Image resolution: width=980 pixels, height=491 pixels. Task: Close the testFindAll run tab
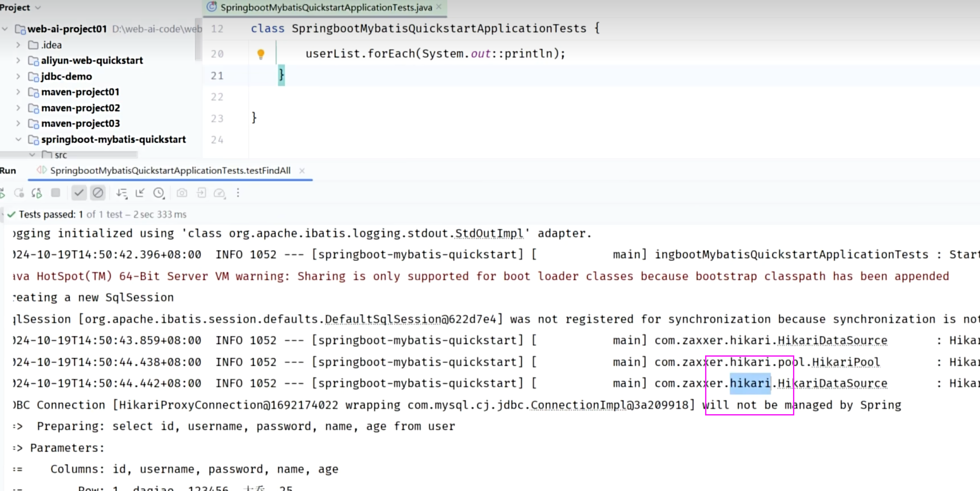(302, 170)
